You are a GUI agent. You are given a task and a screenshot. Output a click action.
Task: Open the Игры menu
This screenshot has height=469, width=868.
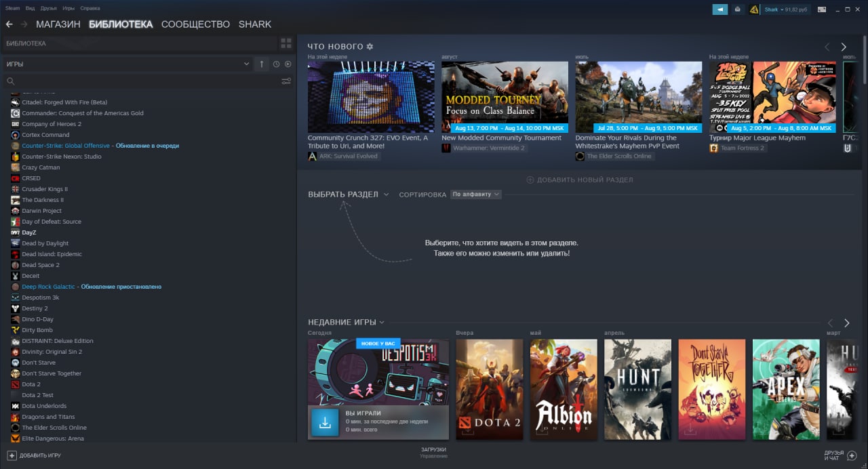pyautogui.click(x=68, y=8)
